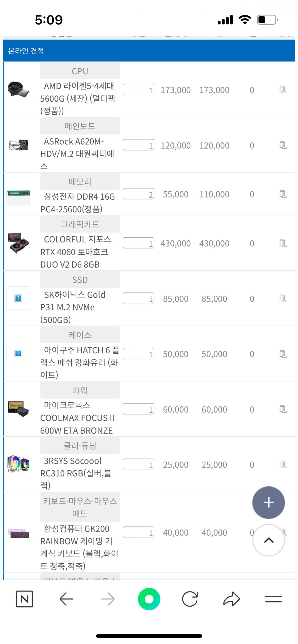Edit the Samsung DDR4 memory quantity field
298x644 pixels.
click(x=138, y=194)
